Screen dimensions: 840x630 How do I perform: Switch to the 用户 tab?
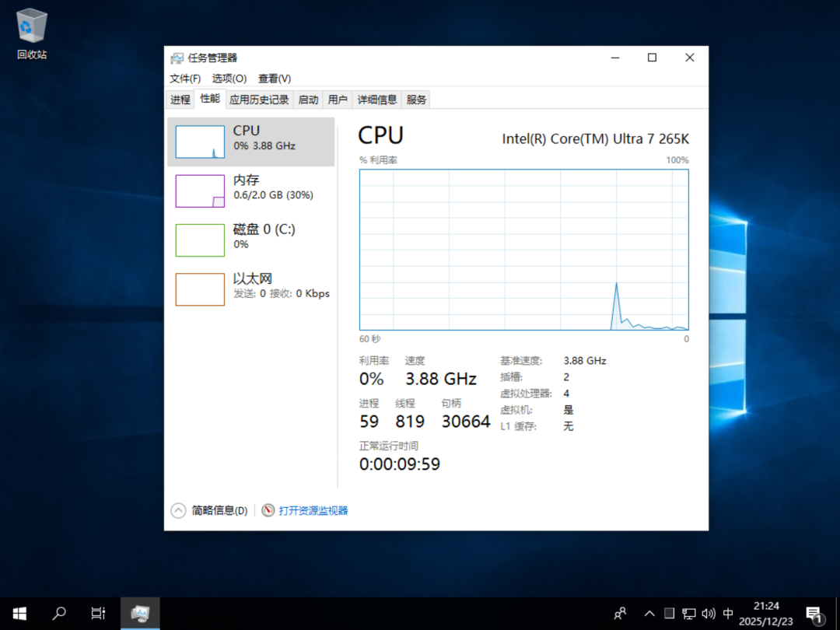pyautogui.click(x=338, y=100)
